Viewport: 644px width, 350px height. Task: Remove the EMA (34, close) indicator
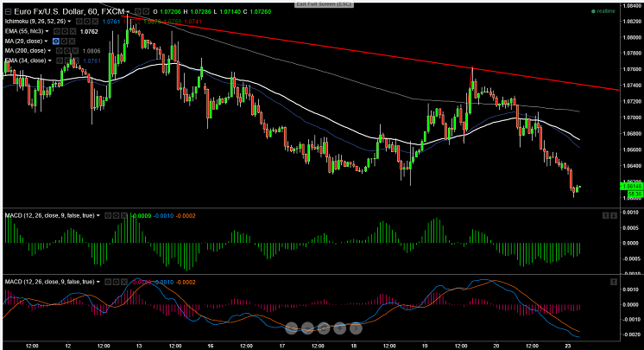[x=76, y=60]
